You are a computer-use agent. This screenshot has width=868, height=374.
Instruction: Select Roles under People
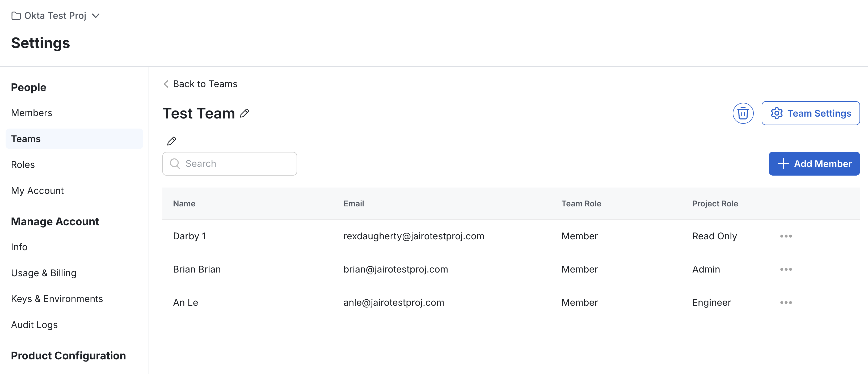tap(23, 165)
